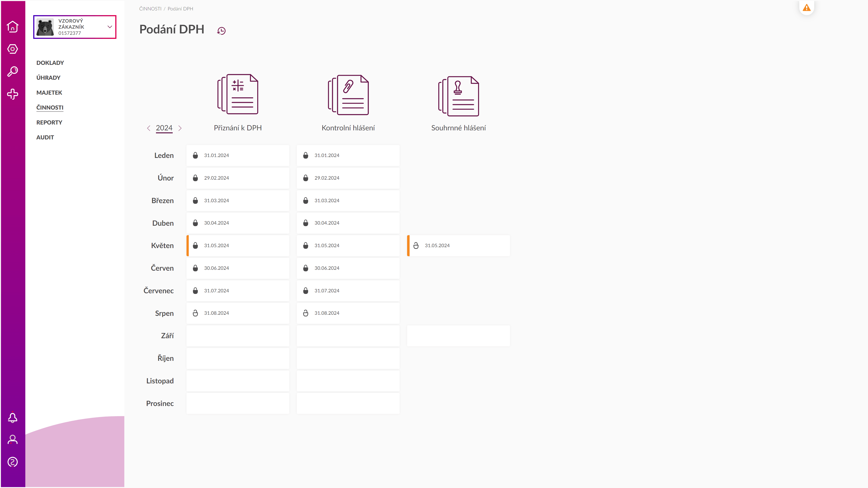Open the search magnifier in left rail
The height and width of the screenshot is (488, 868).
[12, 71]
